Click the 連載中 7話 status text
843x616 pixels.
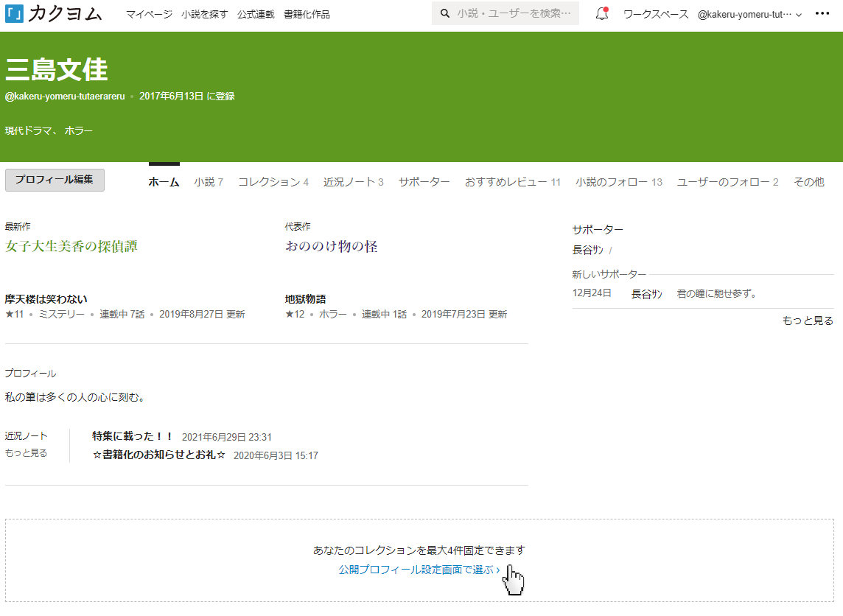click(x=122, y=314)
